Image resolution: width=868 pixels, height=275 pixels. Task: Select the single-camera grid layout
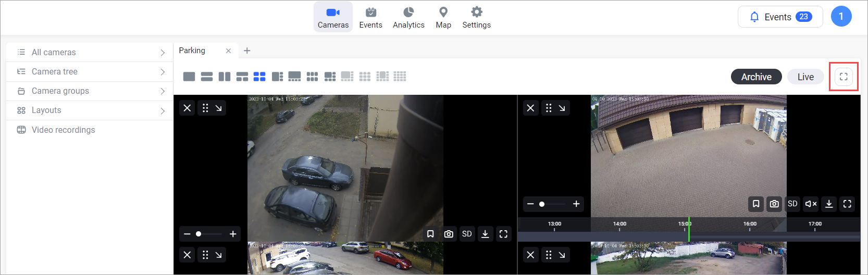189,77
